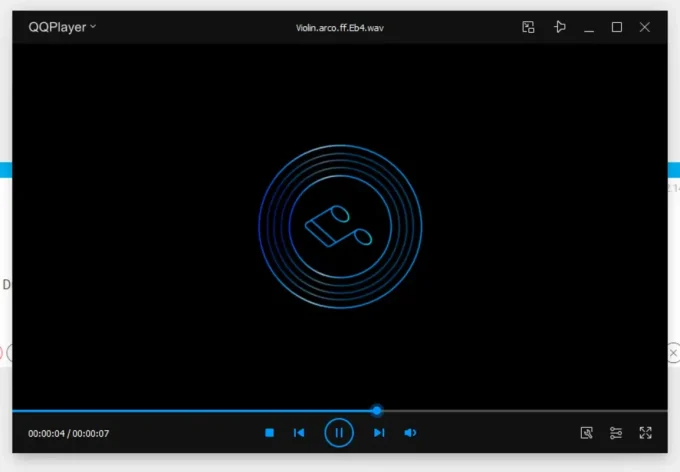
Task: Pause the playing violin audio
Action: (339, 433)
